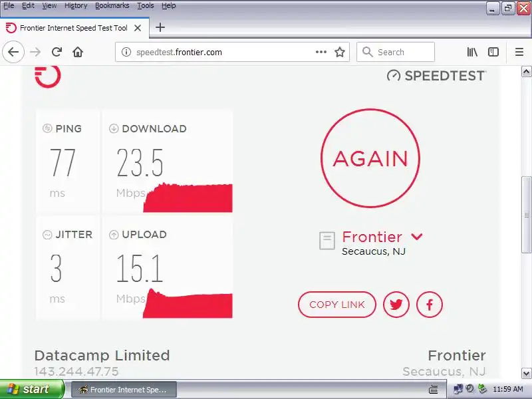The width and height of the screenshot is (532, 399).
Task: Open the Bookmarks menu
Action: click(112, 6)
